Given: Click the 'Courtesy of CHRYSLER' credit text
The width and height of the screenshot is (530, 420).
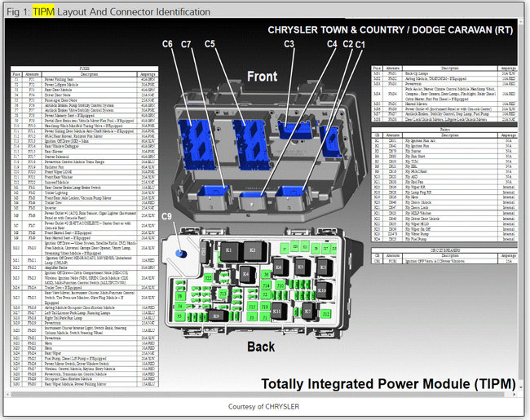Looking at the screenshot, I should [x=263, y=406].
